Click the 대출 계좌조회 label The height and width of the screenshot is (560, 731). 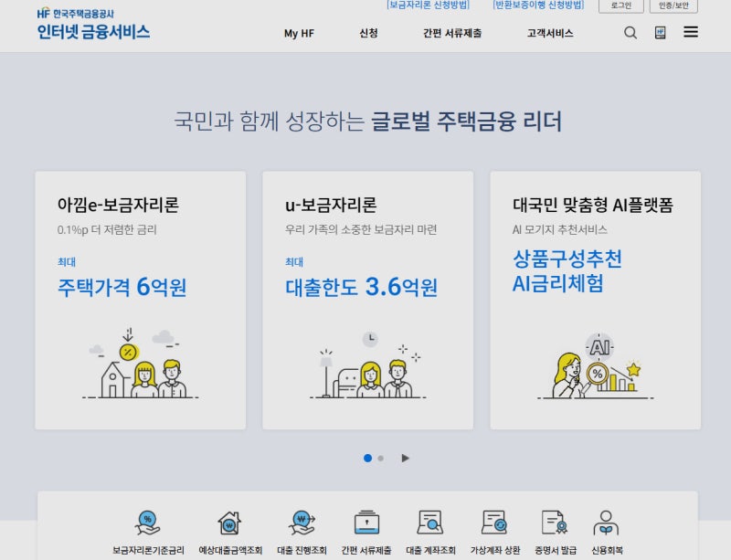click(x=430, y=550)
